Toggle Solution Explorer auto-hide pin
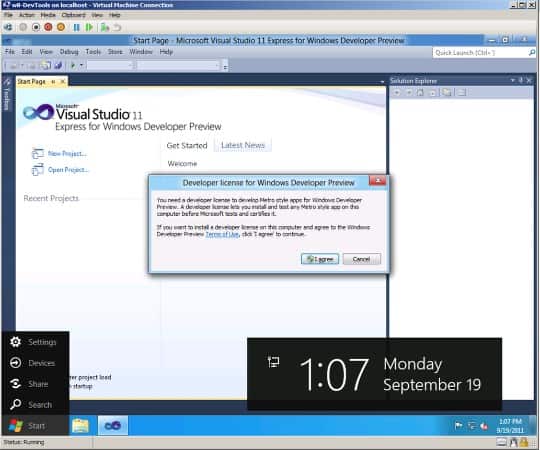Screen dimensions: 540x450 (x=521, y=80)
